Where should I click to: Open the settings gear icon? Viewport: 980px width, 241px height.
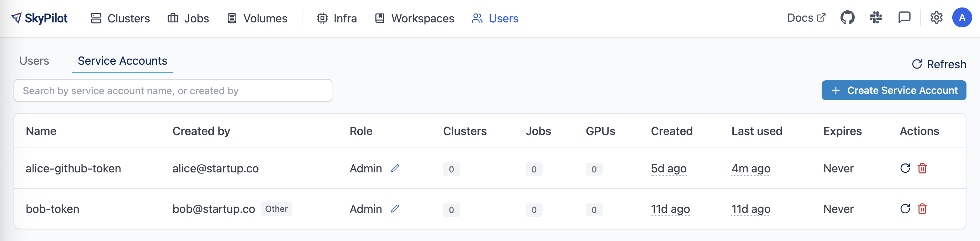coord(936,18)
